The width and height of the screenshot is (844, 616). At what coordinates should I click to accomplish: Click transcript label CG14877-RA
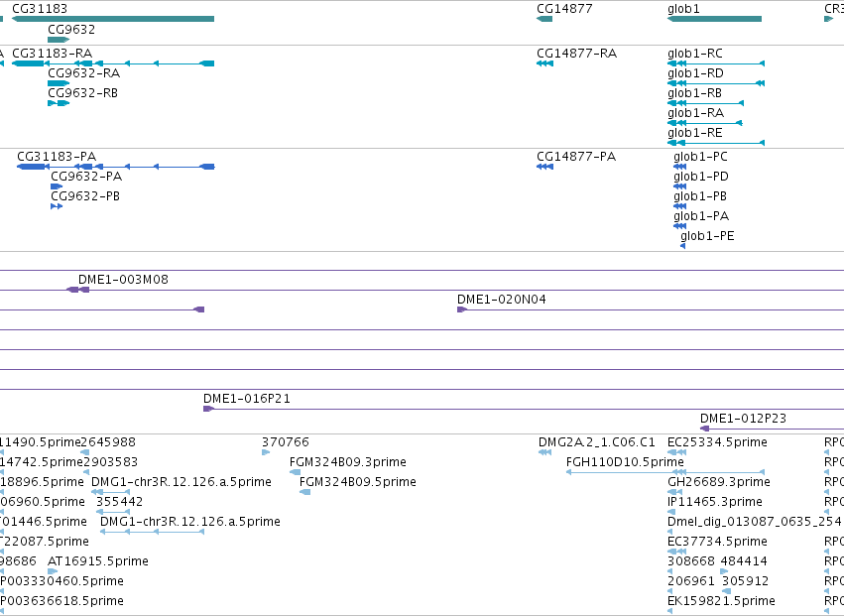point(576,54)
